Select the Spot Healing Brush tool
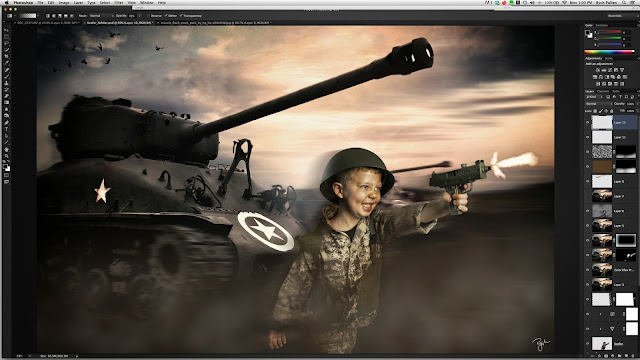 point(6,69)
